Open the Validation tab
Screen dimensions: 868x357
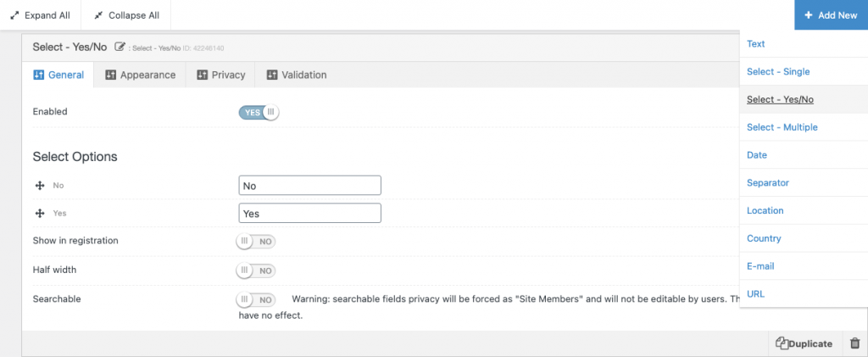297,75
